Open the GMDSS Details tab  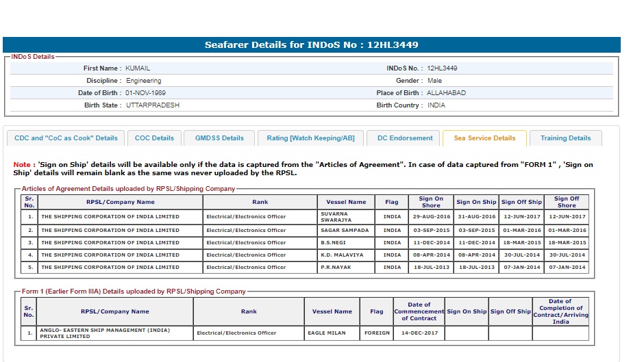[x=219, y=138]
